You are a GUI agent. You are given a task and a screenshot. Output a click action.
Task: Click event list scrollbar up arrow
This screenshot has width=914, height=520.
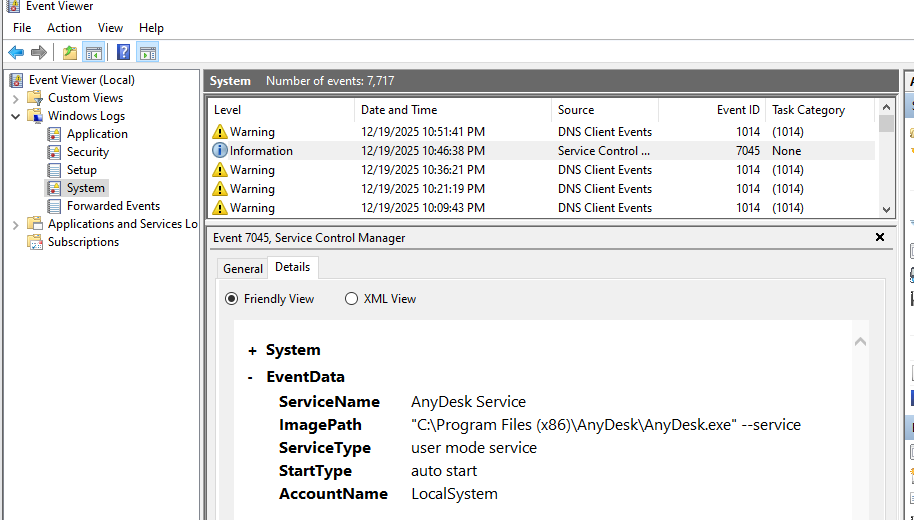(x=886, y=107)
